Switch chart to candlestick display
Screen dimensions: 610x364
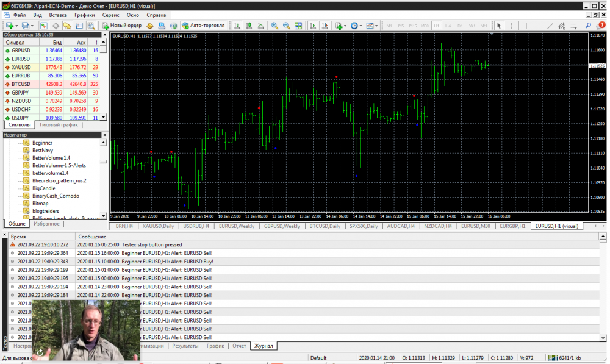tap(249, 26)
